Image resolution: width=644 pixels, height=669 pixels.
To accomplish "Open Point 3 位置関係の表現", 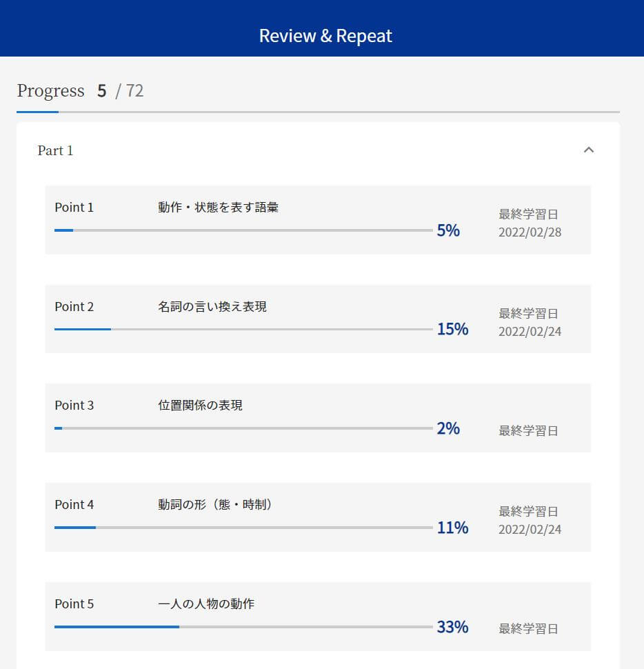I will coord(318,418).
